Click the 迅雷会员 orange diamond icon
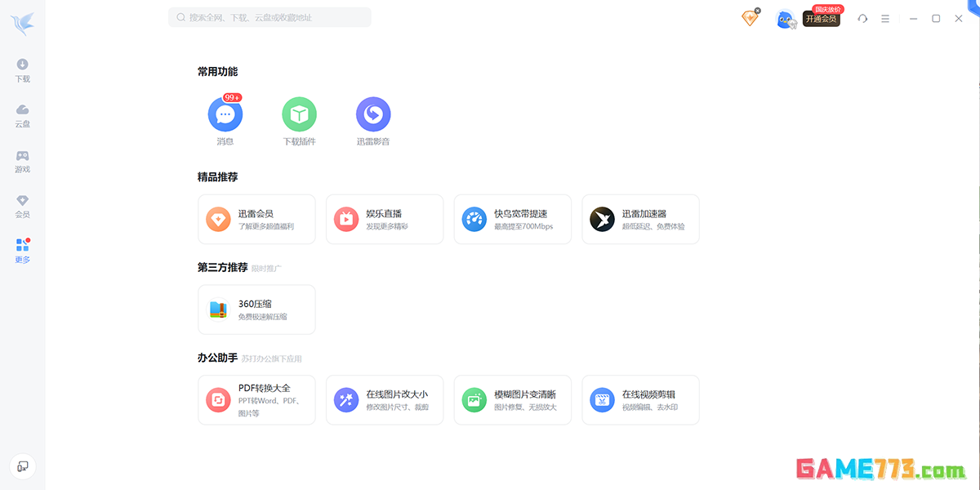This screenshot has width=980, height=490. [218, 219]
